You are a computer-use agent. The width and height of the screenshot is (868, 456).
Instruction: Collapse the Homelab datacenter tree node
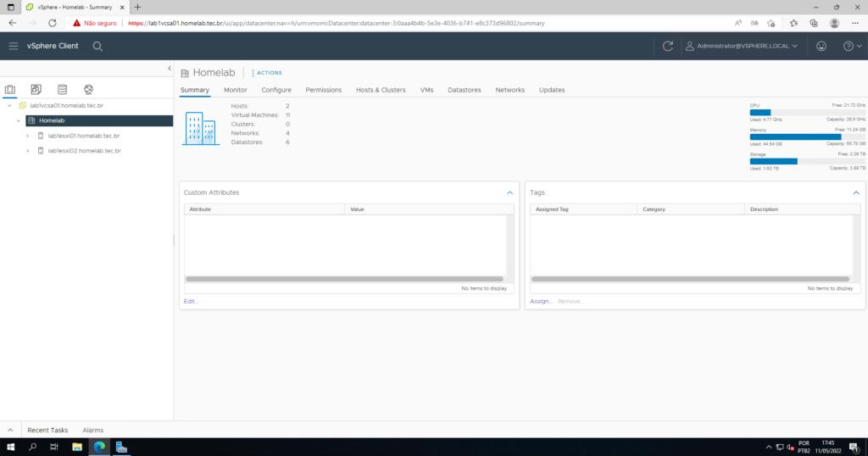point(19,120)
